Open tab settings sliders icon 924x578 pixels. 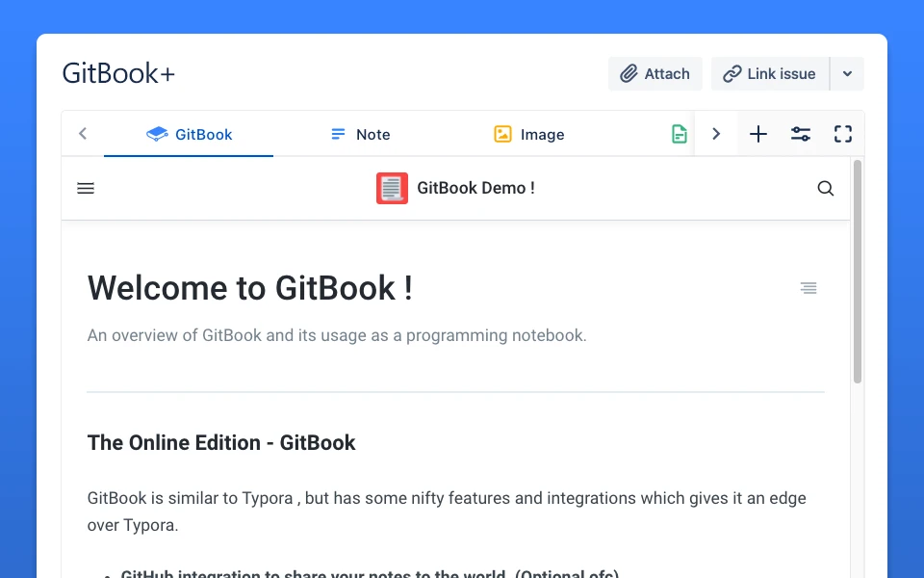pos(801,135)
